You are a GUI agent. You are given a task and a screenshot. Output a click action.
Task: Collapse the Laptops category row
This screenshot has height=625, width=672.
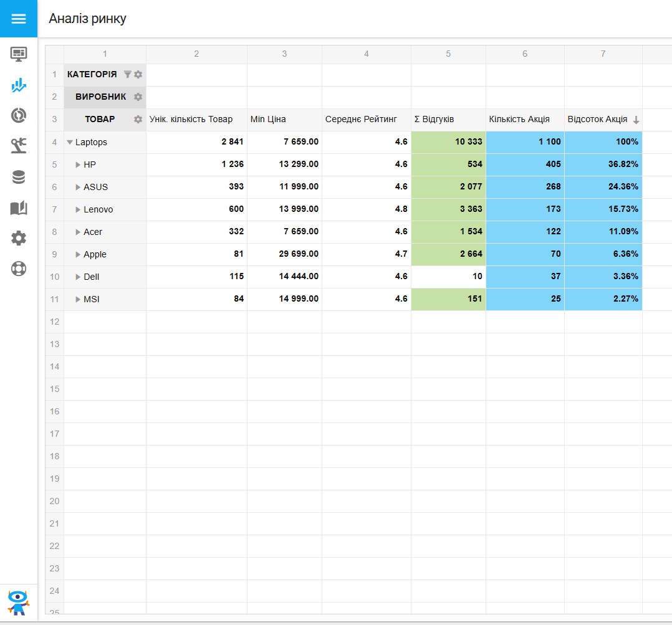[x=70, y=143]
